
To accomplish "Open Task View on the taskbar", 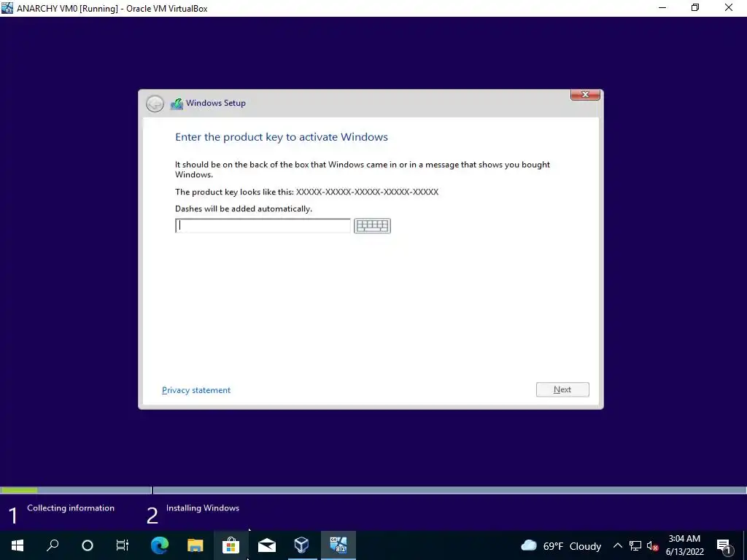I will (x=123, y=545).
